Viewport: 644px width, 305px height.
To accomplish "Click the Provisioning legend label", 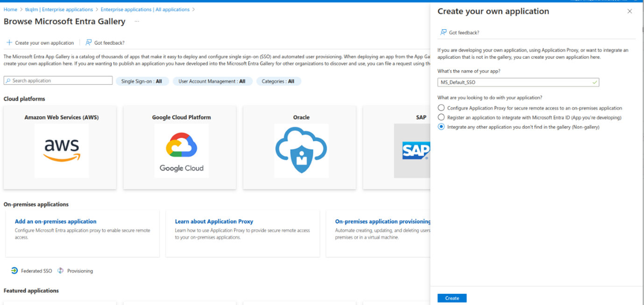I will (x=80, y=271).
